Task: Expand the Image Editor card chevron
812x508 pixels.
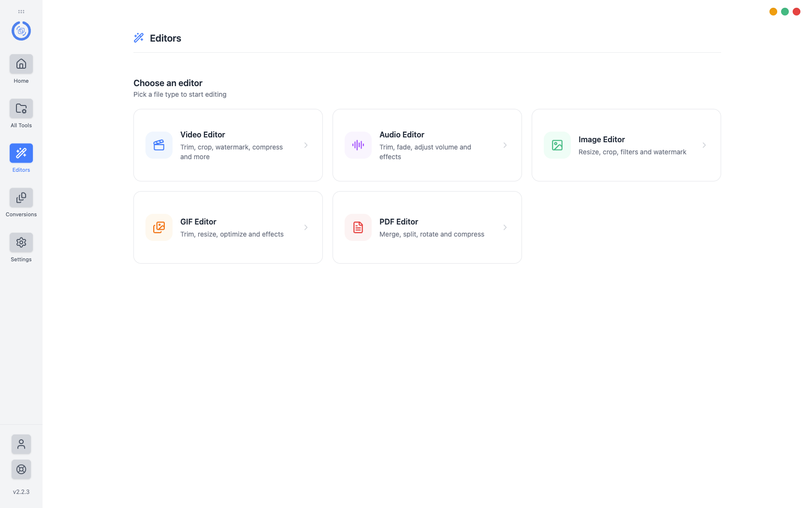Action: point(704,145)
